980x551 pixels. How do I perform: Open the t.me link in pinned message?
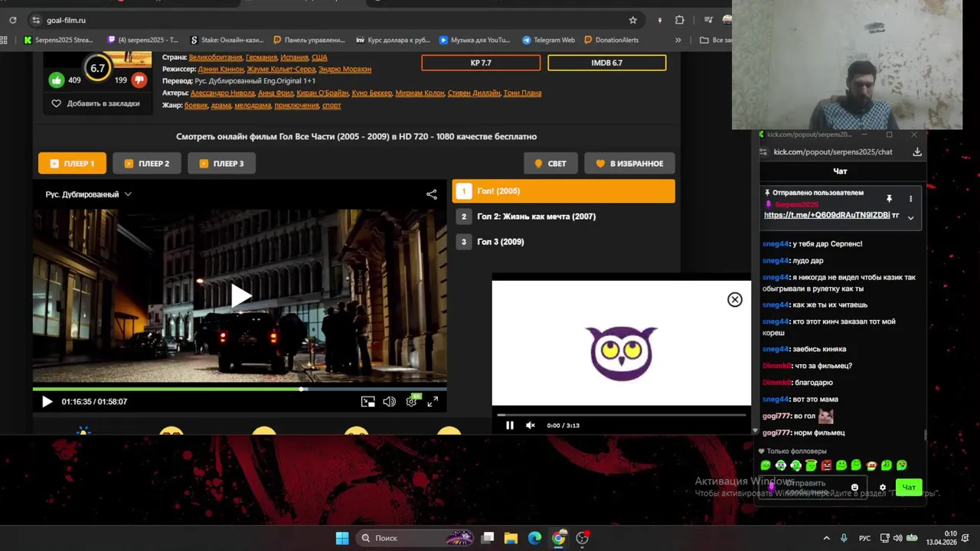(827, 215)
